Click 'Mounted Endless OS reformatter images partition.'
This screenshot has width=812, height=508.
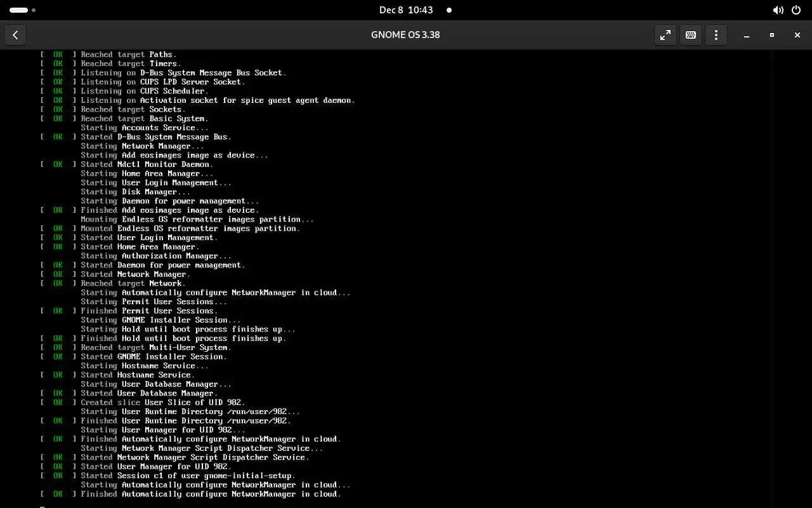click(190, 228)
